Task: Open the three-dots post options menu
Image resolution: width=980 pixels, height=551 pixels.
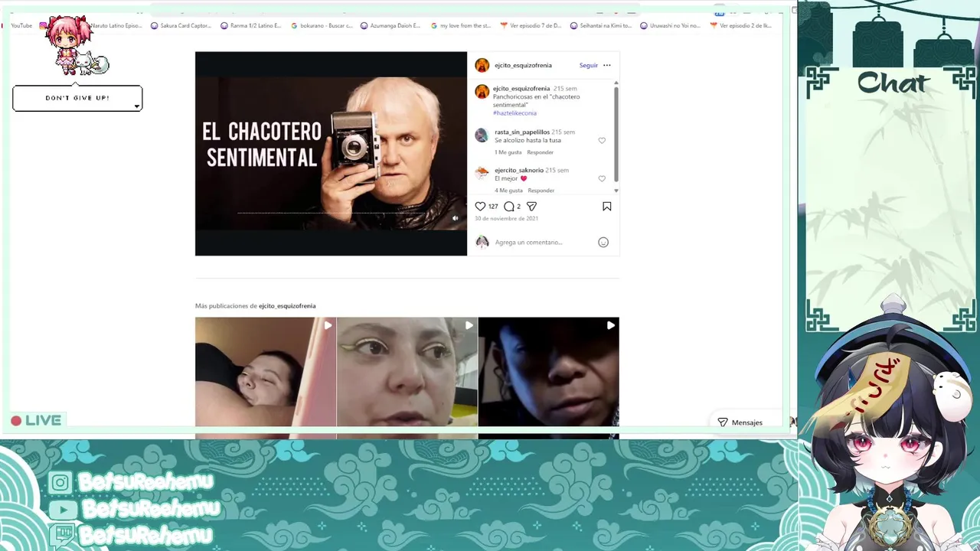Action: click(x=606, y=65)
